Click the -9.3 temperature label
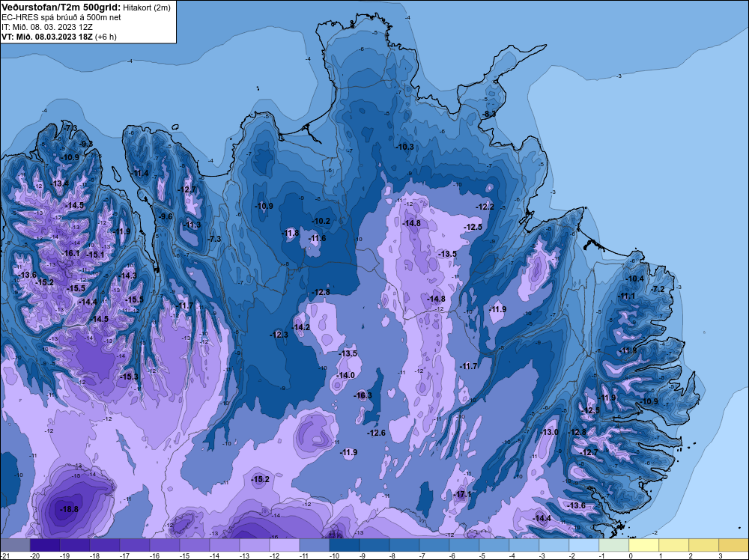The image size is (749, 560). coord(86,144)
